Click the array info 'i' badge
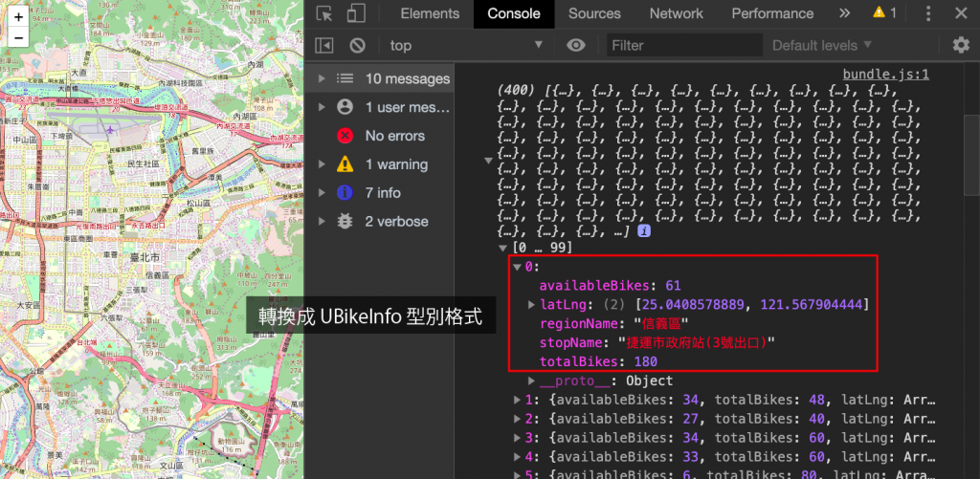980x479 pixels. coord(644,231)
